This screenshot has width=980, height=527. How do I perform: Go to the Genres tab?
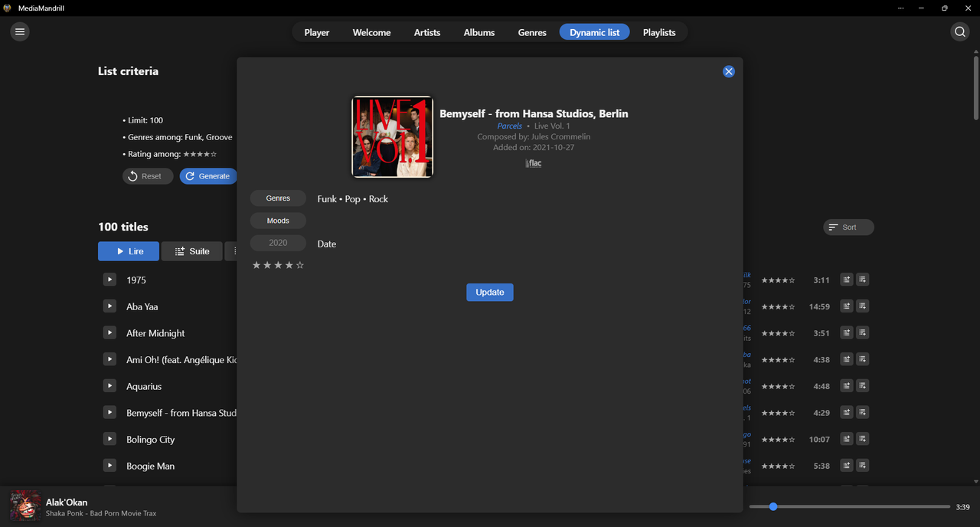click(532, 32)
